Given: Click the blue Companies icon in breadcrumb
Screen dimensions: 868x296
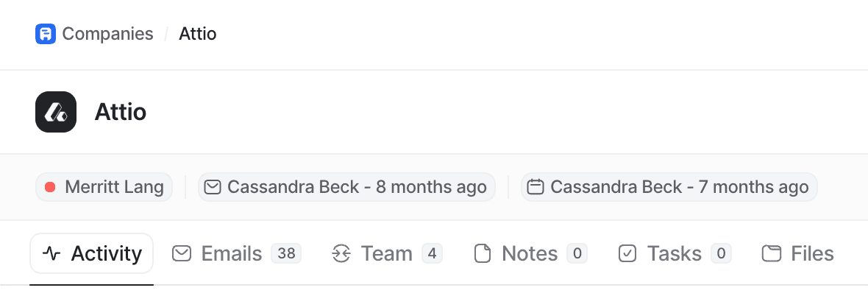Looking at the screenshot, I should click(x=46, y=34).
